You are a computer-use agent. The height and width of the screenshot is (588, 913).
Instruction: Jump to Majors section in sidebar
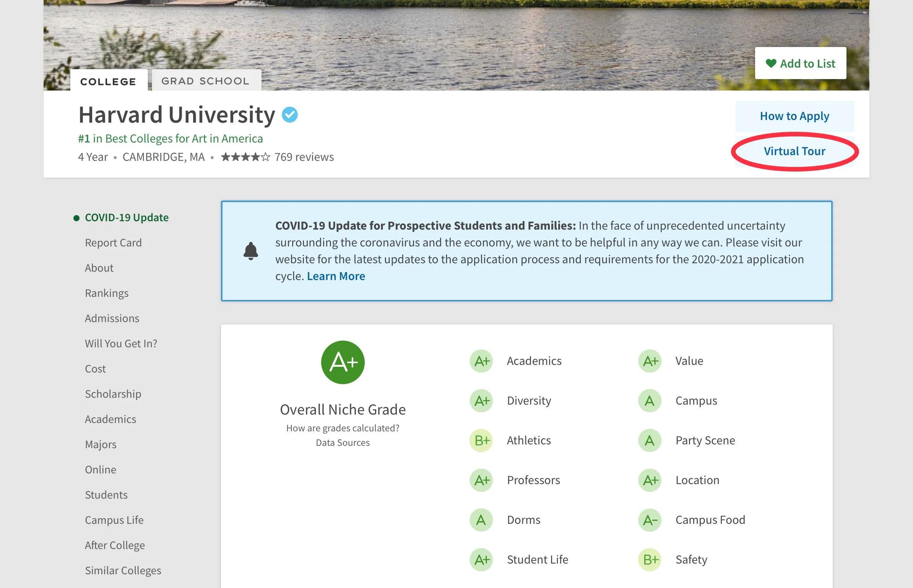(x=101, y=444)
